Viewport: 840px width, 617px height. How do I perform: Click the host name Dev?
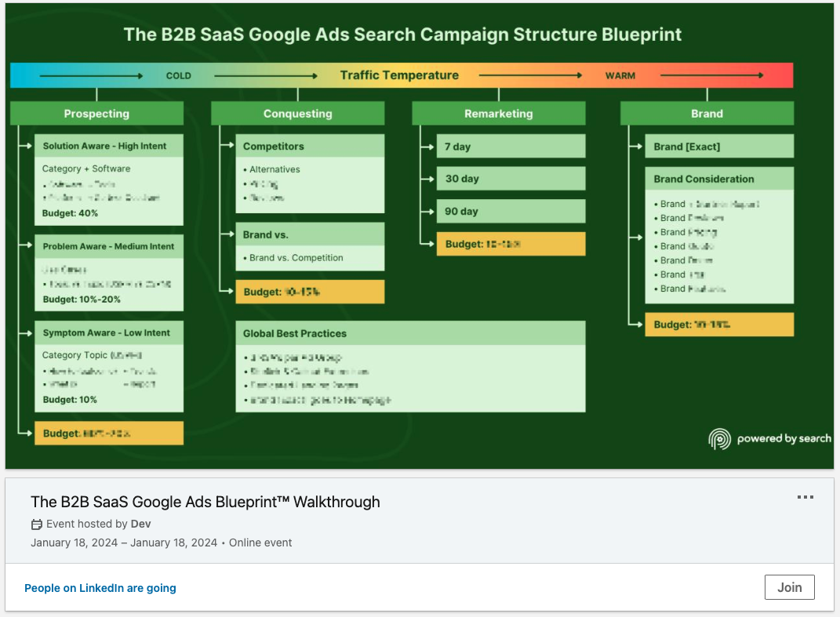[141, 524]
